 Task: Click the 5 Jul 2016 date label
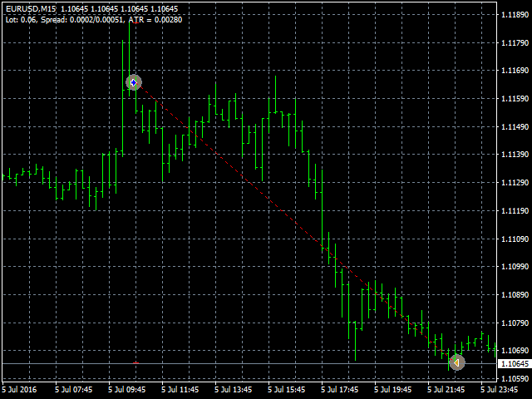(19, 389)
